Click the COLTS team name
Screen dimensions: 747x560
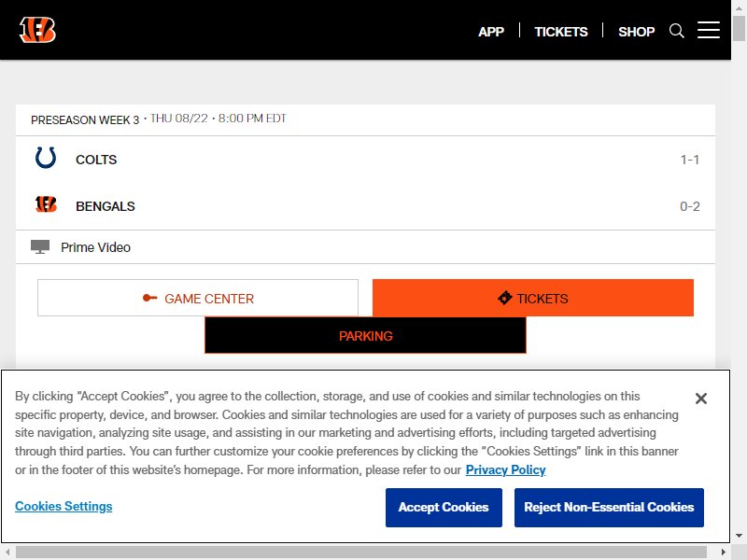[x=96, y=160]
